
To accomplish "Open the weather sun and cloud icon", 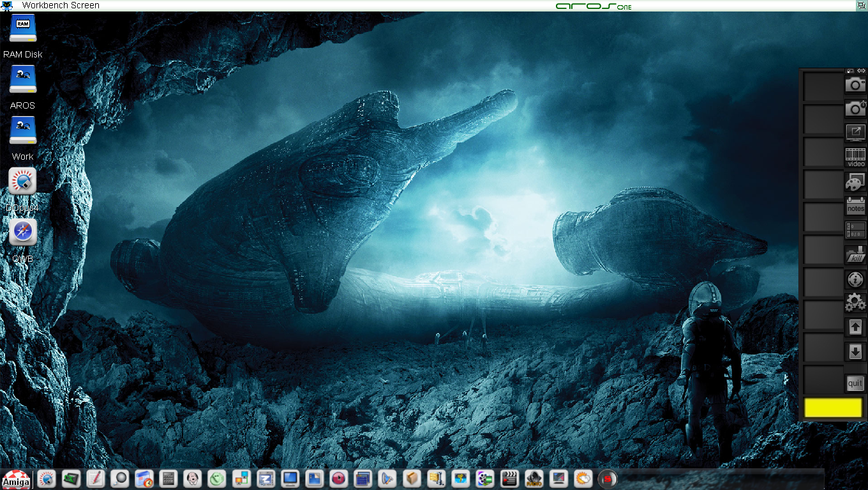I will coord(582,479).
